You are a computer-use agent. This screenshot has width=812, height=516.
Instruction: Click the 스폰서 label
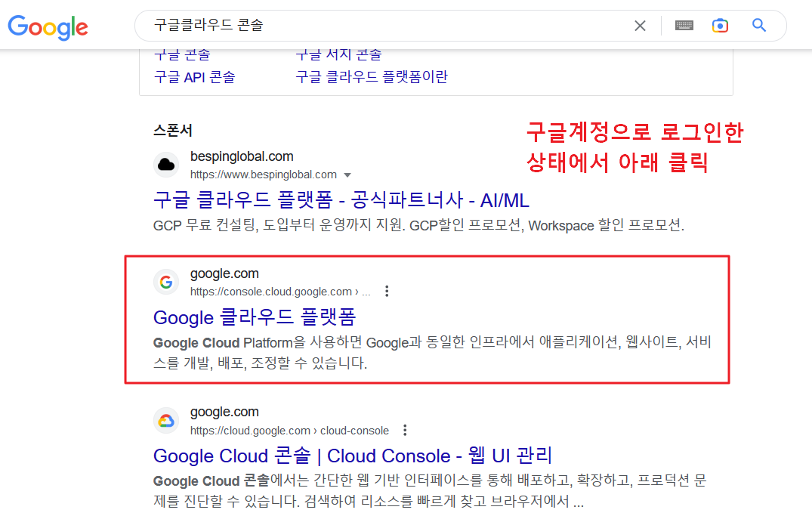tap(173, 130)
